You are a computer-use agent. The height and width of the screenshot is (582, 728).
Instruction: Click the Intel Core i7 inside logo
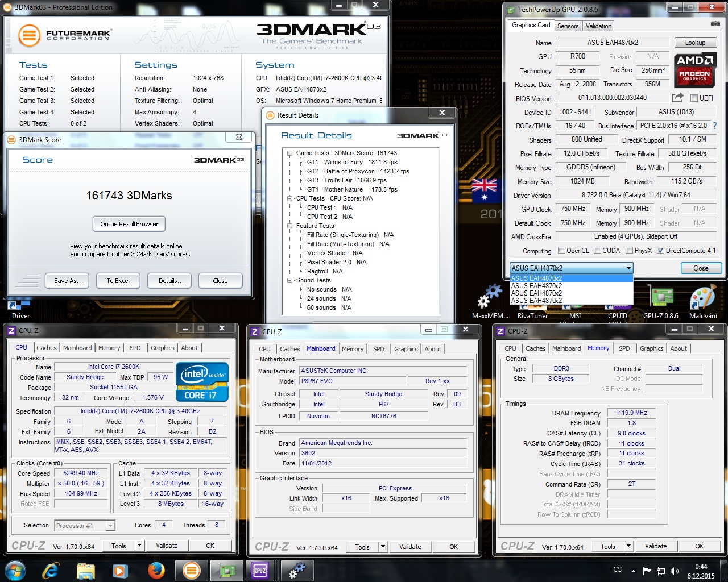[x=202, y=382]
